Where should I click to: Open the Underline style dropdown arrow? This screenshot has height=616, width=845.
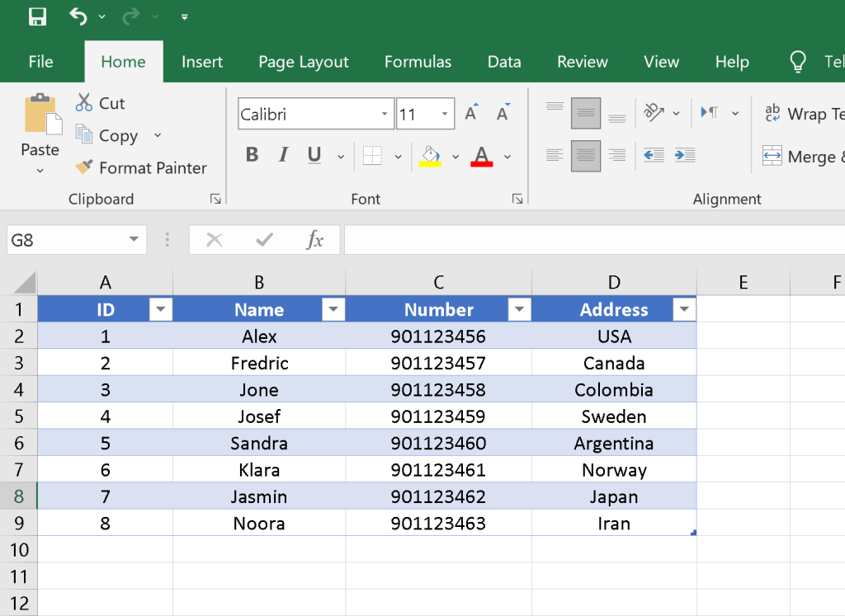click(x=341, y=157)
